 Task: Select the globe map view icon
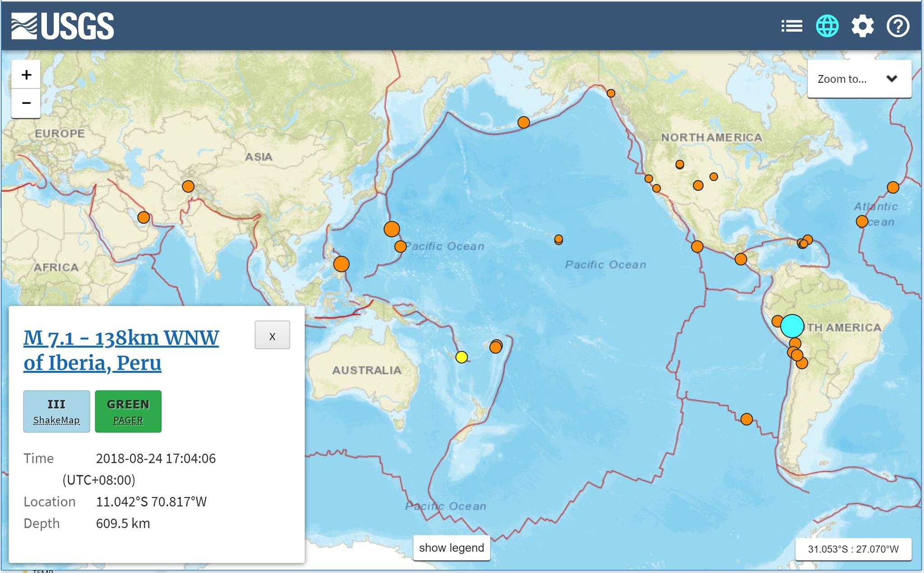pos(827,26)
